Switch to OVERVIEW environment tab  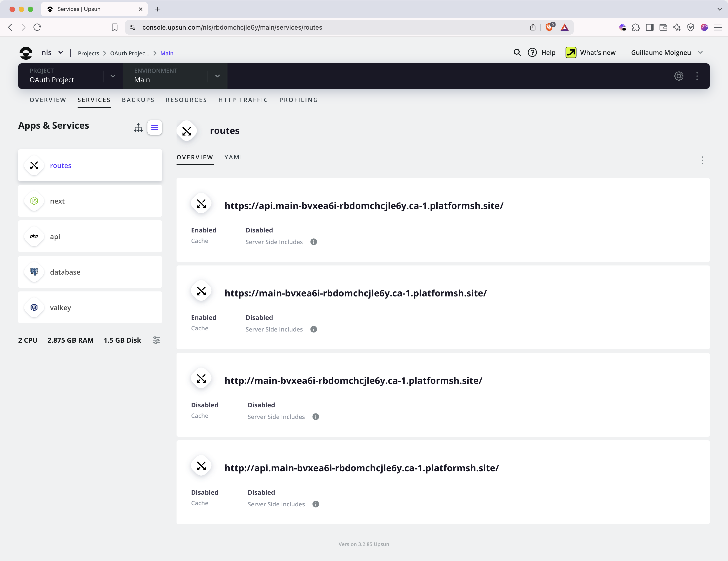tap(48, 100)
